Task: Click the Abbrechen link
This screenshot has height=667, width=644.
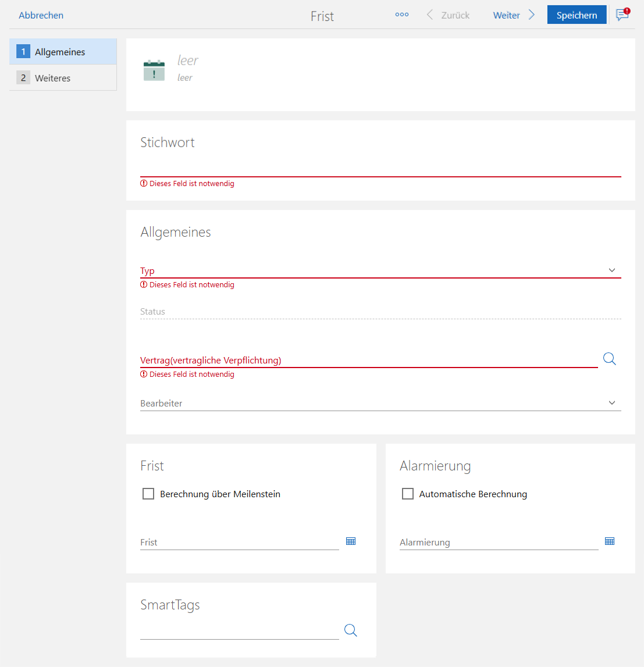Action: 41,15
